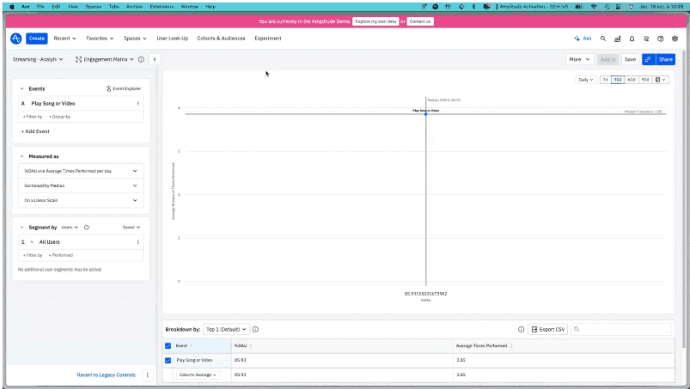Click the Wi-Fi icon in the macOS menu bar

click(x=593, y=7)
